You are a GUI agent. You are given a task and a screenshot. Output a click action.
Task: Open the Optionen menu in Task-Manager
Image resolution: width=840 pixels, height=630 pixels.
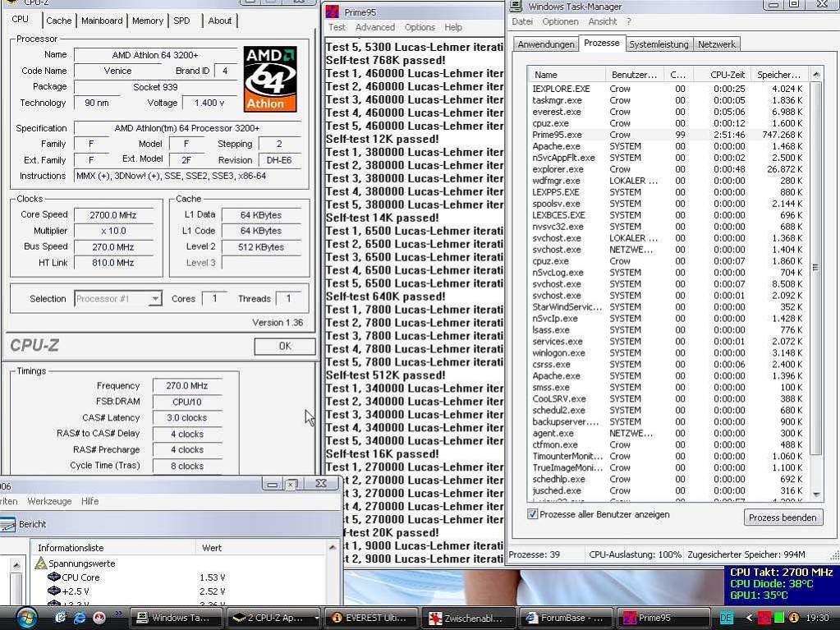tap(560, 21)
